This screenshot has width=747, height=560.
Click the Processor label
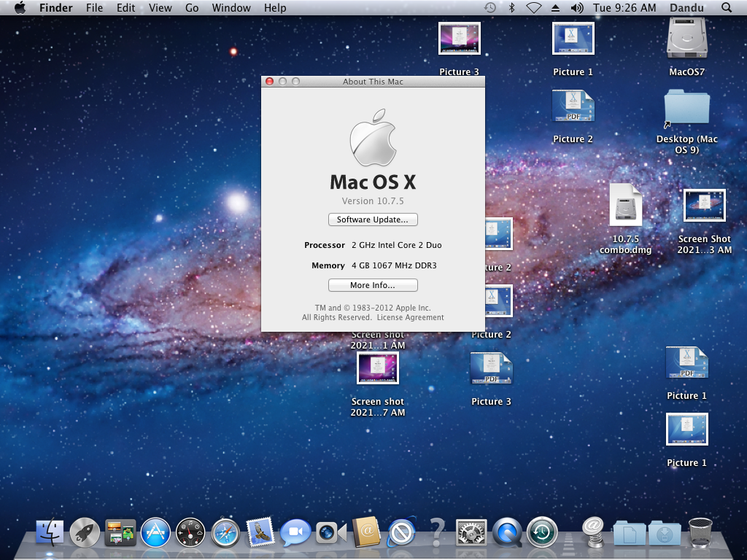pyautogui.click(x=325, y=245)
